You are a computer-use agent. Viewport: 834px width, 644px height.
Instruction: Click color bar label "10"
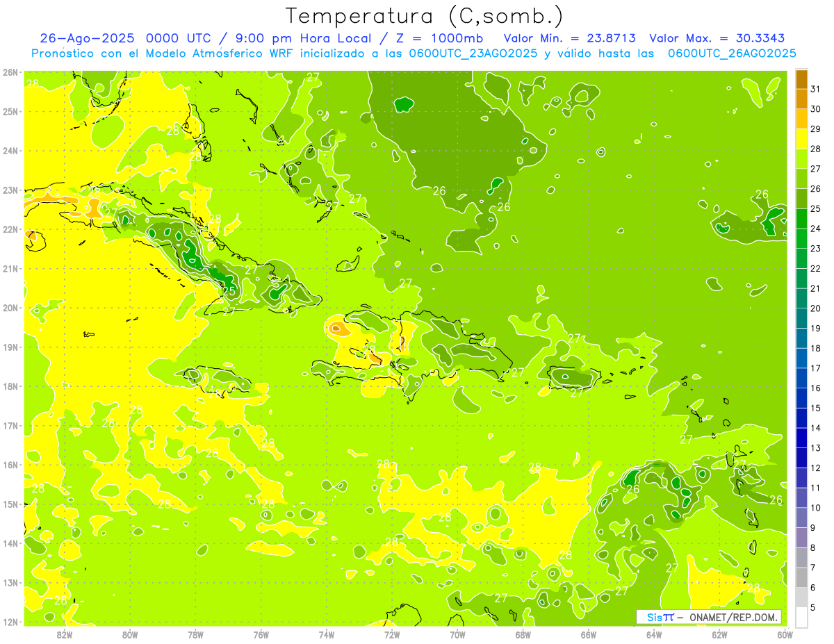[815, 508]
